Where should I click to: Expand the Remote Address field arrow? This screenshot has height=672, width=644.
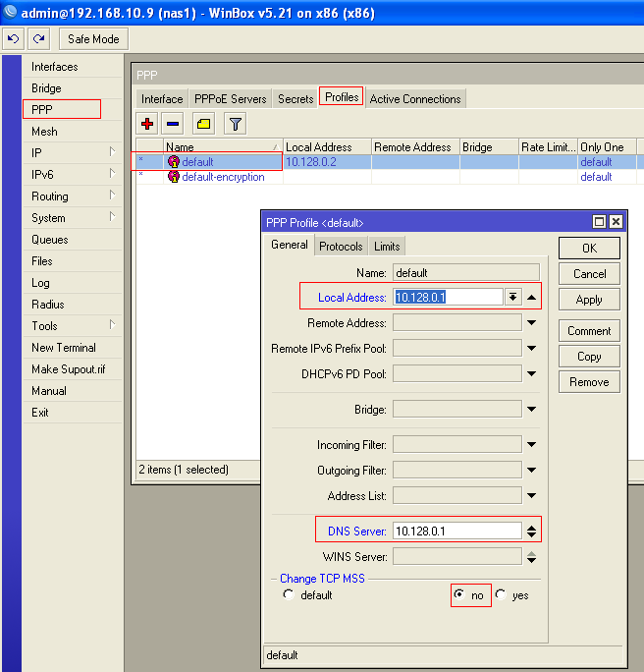[531, 322]
